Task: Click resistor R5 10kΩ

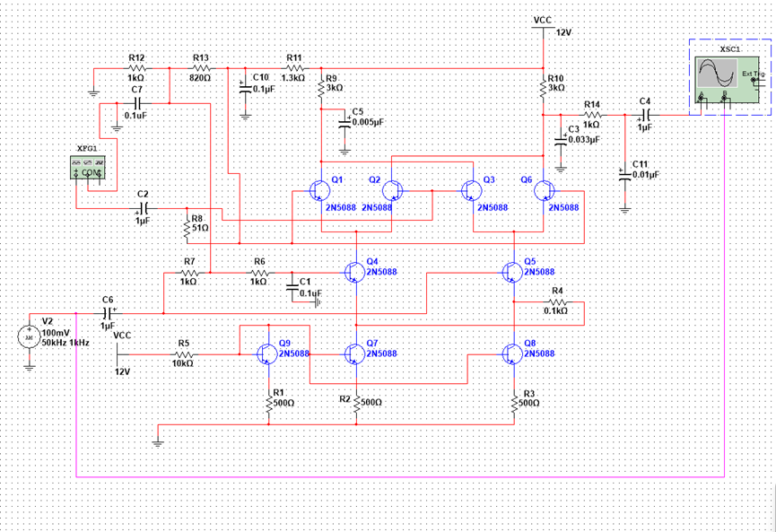Action: pyautogui.click(x=184, y=354)
